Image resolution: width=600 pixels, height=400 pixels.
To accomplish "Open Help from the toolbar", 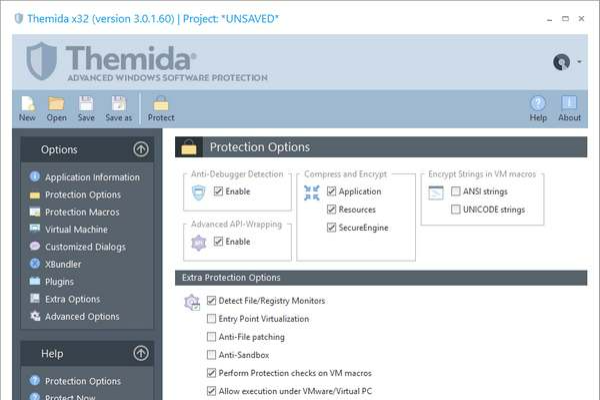I will (538, 103).
